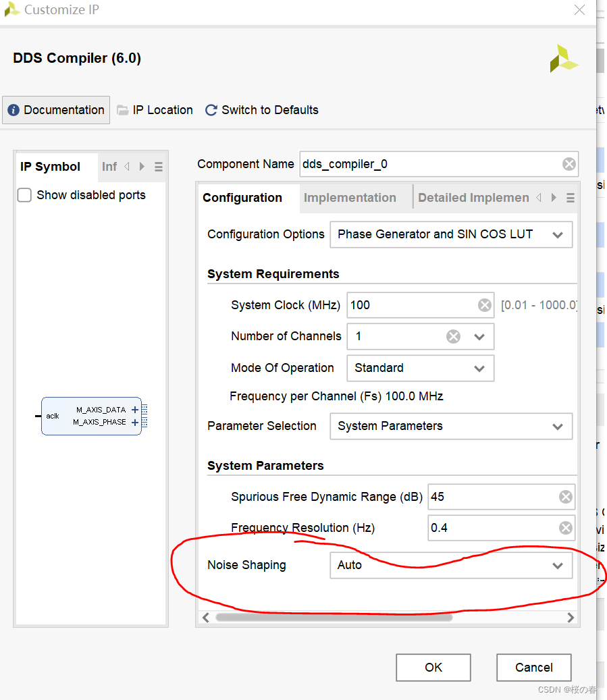Expand the Number of Channels dropdown arrow
This screenshot has height=700, width=607.
(x=479, y=337)
